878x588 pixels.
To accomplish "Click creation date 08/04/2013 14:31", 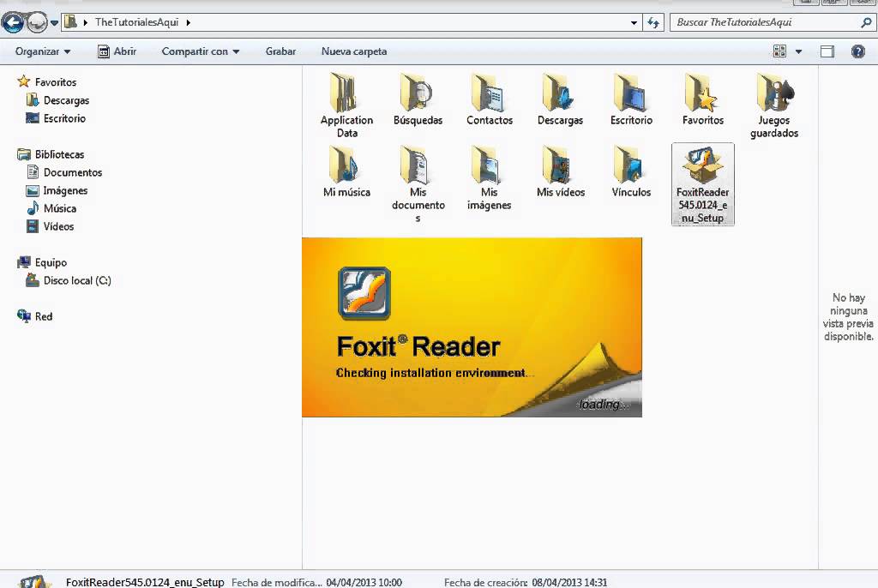I will 569,582.
